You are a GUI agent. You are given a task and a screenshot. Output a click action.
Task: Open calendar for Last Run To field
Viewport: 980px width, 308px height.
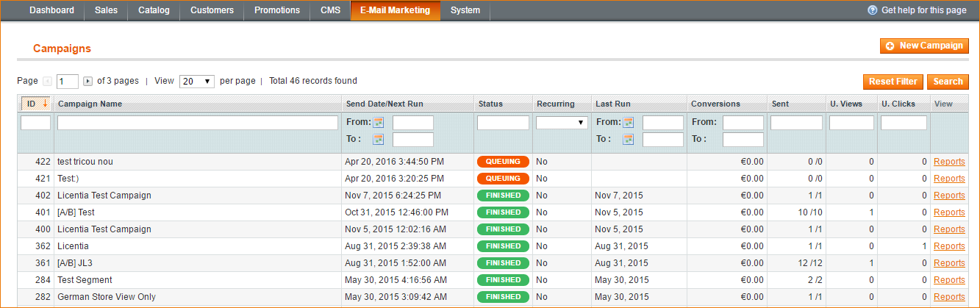point(629,139)
